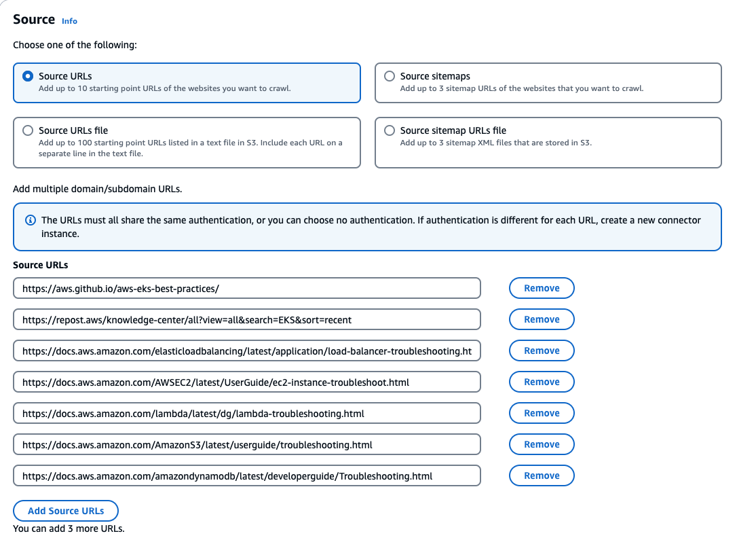Image resolution: width=756 pixels, height=540 pixels.
Task: Click the lambda-troubleshooting URL field
Action: pos(247,412)
